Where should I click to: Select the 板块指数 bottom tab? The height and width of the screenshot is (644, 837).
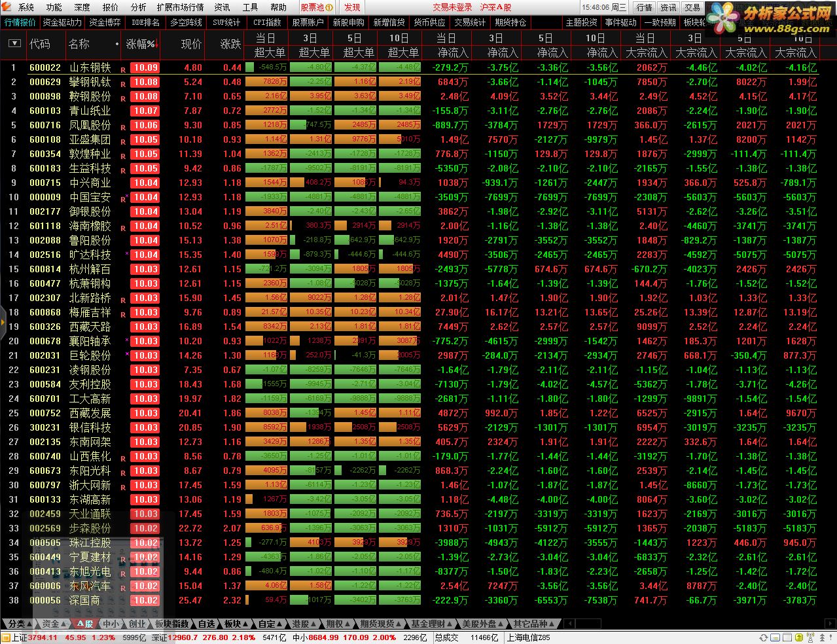tap(172, 624)
